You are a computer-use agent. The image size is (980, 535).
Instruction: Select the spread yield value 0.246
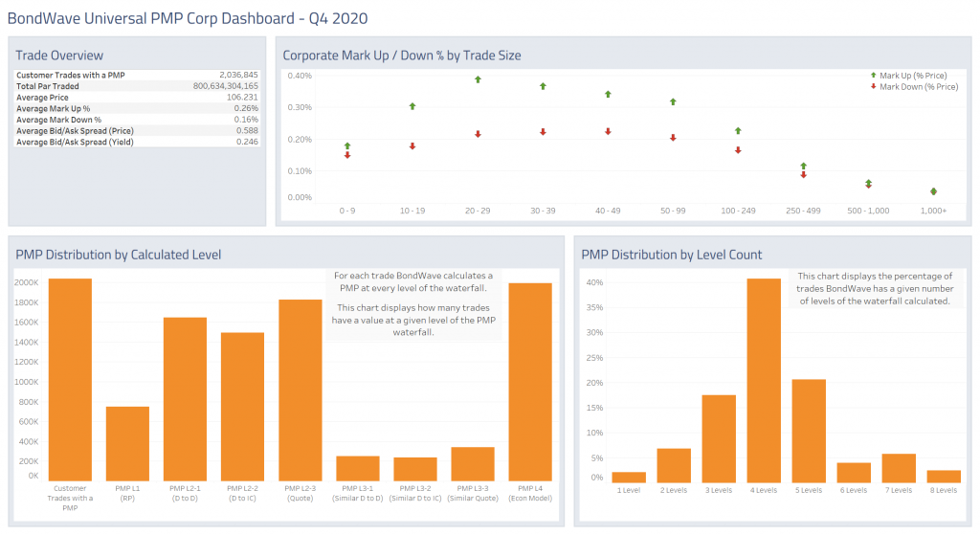248,143
